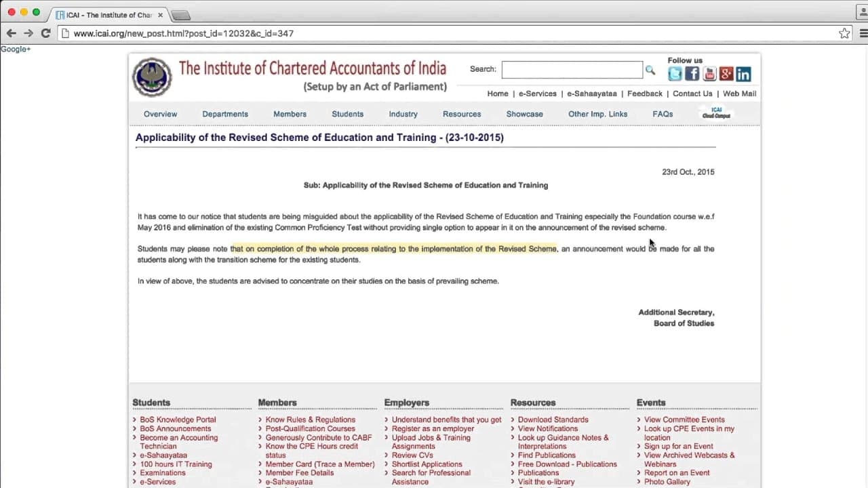
Task: Open the Students menu
Action: coord(347,114)
